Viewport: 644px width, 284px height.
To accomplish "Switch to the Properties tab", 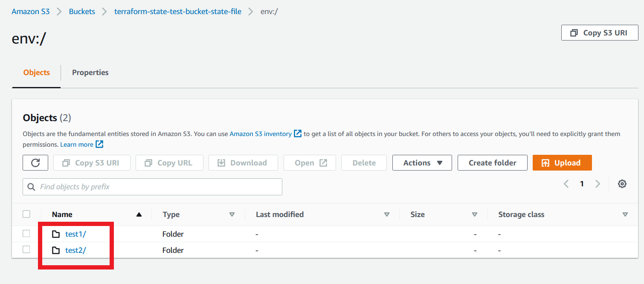I will (90, 72).
